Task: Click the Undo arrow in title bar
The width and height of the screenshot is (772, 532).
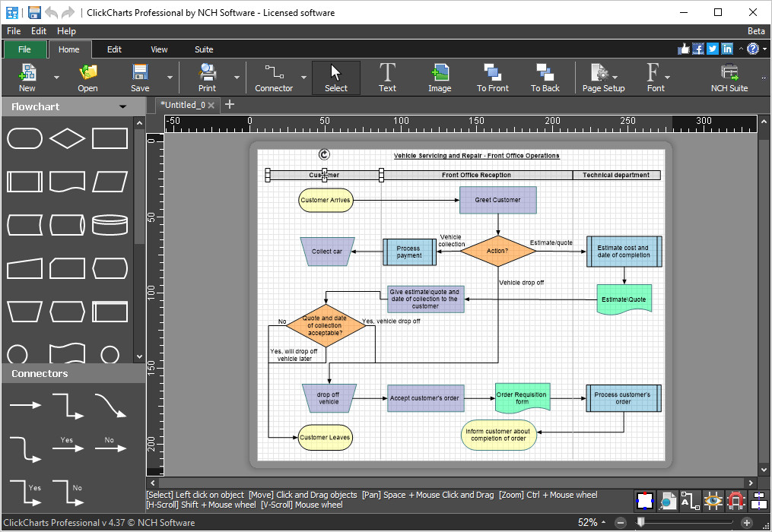Action: [51, 12]
